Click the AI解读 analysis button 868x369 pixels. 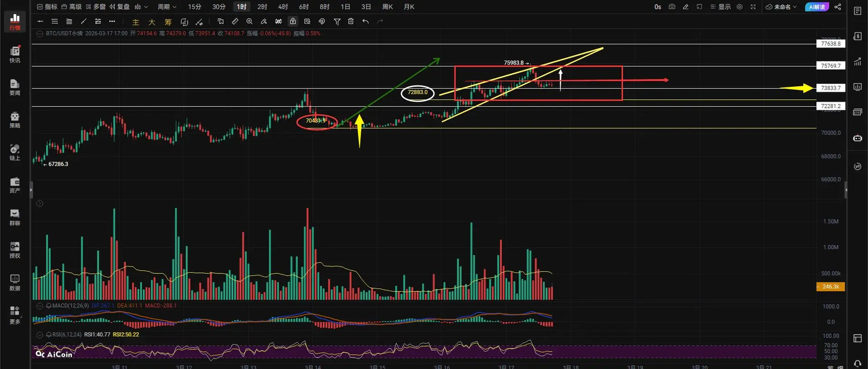[817, 7]
